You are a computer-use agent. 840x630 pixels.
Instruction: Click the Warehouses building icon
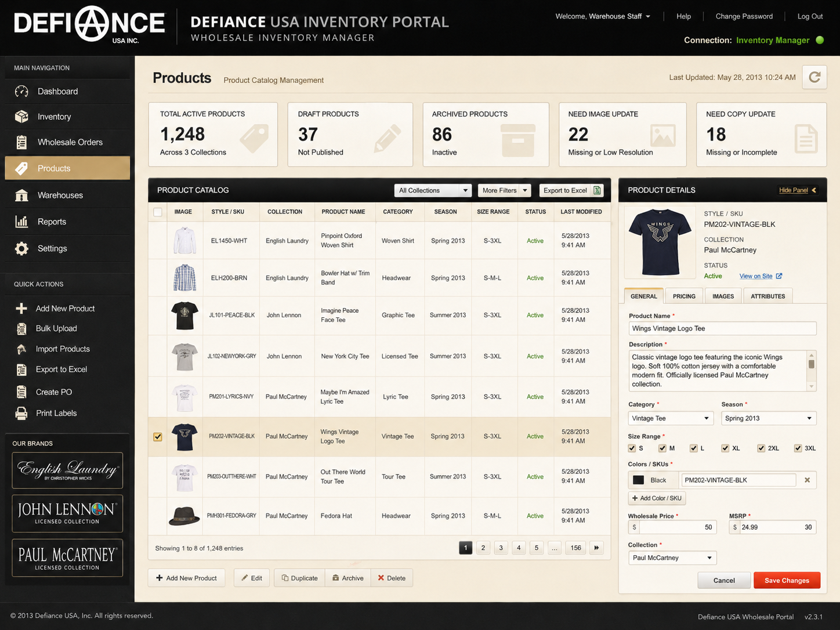click(21, 195)
